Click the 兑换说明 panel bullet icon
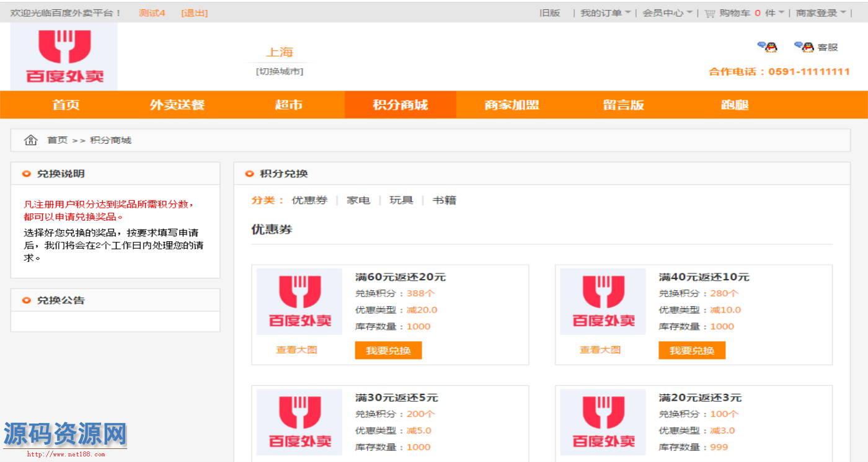868x462 pixels. (x=27, y=174)
